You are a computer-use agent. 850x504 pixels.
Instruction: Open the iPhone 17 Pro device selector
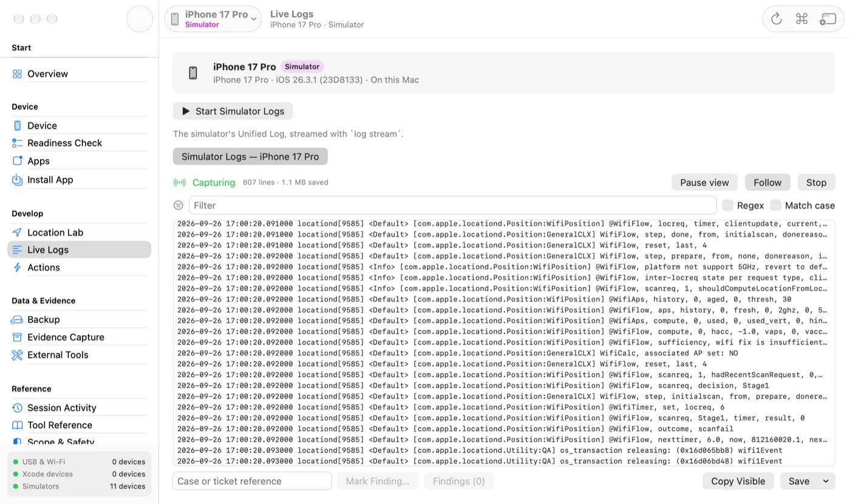(x=213, y=19)
